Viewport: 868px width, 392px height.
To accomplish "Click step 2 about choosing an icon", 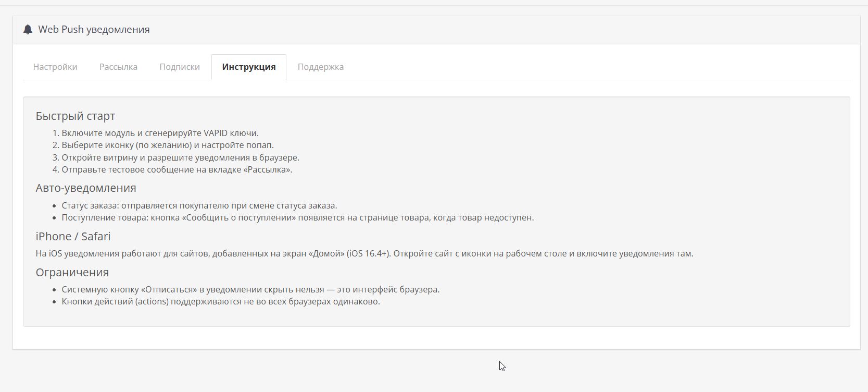I will pyautogui.click(x=167, y=145).
